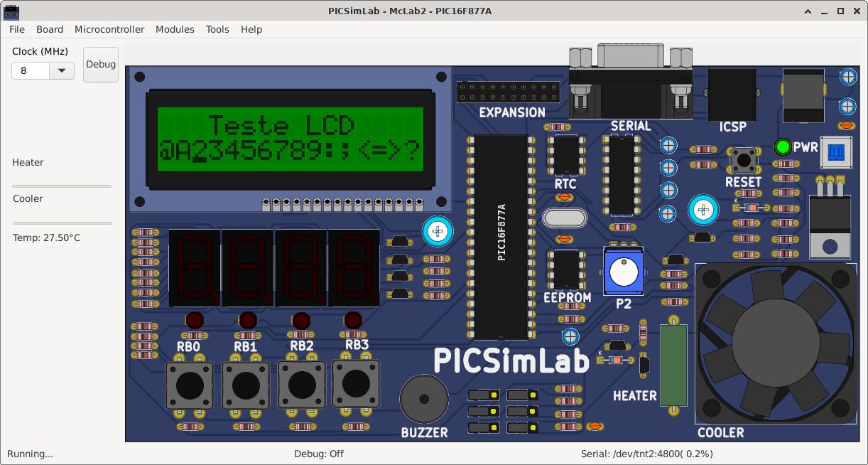Click the RTC chip
Screen dimensions: 868x465
(x=565, y=155)
